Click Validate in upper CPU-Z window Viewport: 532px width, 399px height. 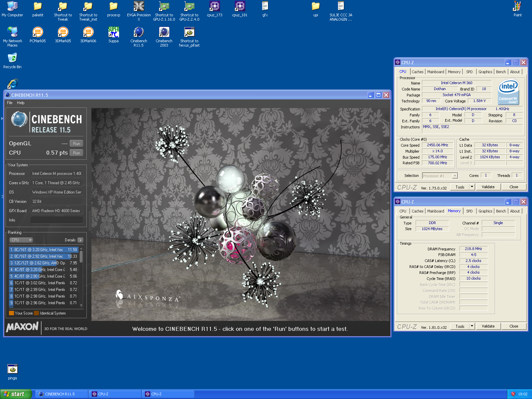click(x=488, y=187)
